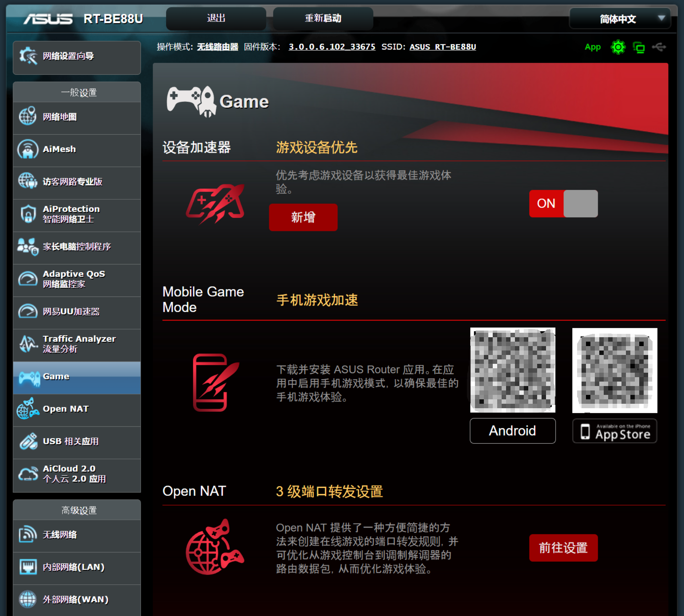Click the 外部网络(WAN) globe icon
The width and height of the screenshot is (684, 616).
(x=28, y=599)
